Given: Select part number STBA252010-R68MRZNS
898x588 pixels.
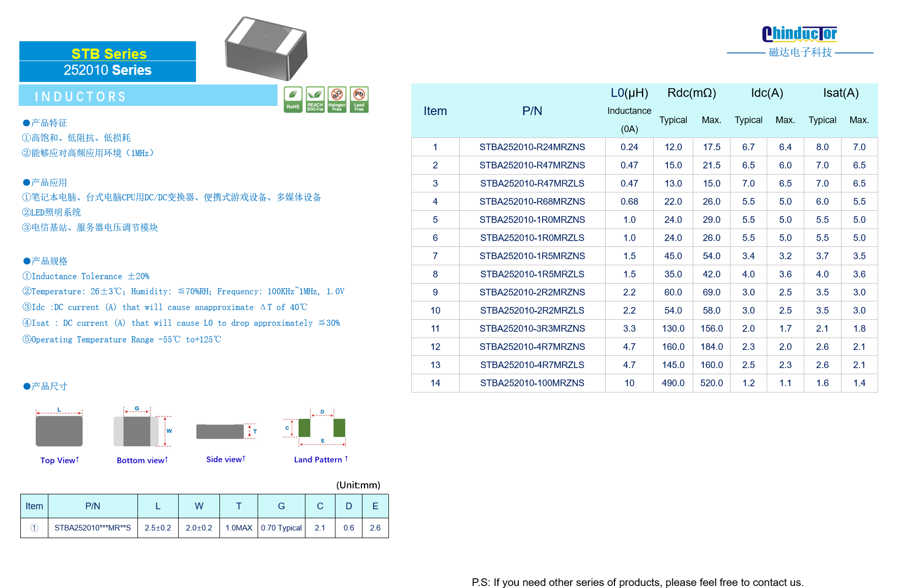Looking at the screenshot, I should [x=532, y=202].
